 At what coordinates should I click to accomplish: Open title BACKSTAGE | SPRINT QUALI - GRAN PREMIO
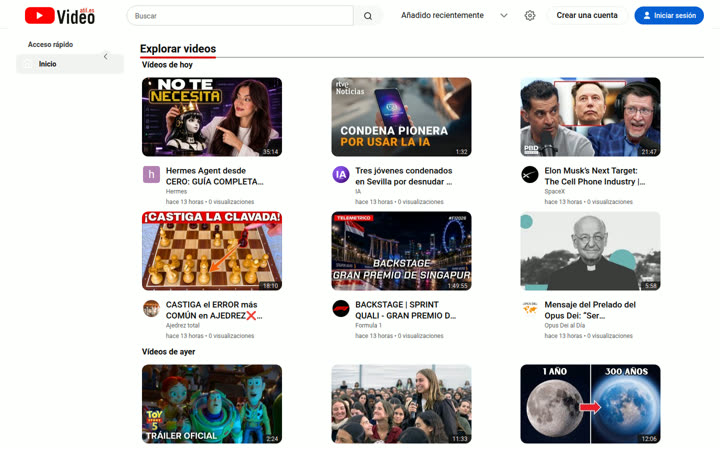tap(405, 310)
